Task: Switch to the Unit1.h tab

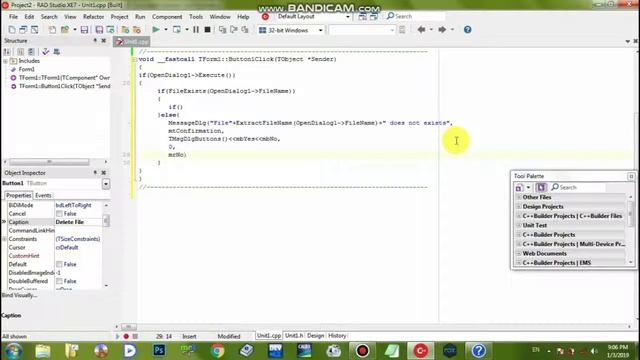Action: coord(294,336)
